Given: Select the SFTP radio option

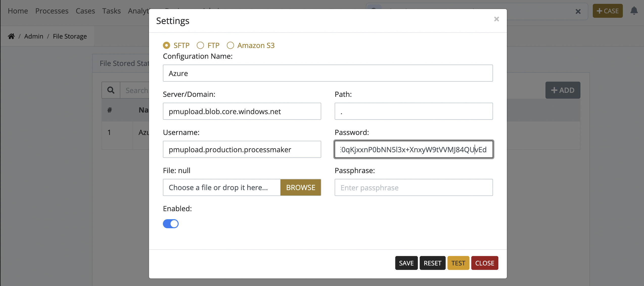Looking at the screenshot, I should click(166, 45).
